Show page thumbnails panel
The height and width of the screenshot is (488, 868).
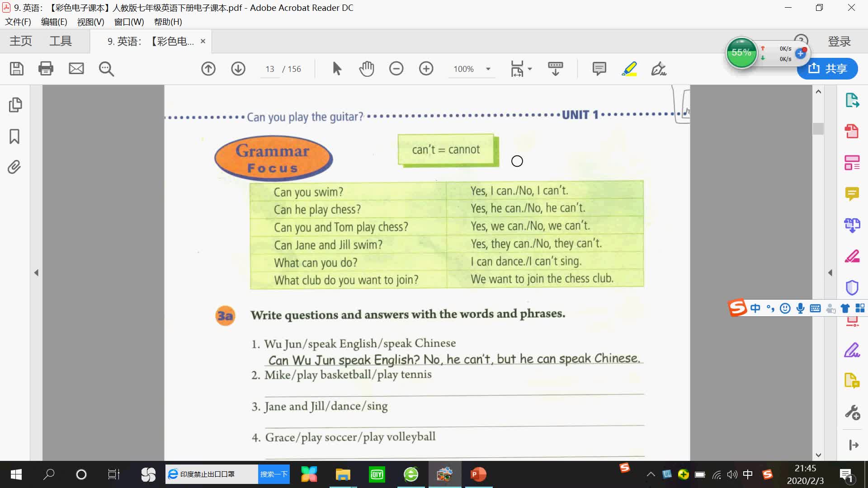tap(15, 104)
